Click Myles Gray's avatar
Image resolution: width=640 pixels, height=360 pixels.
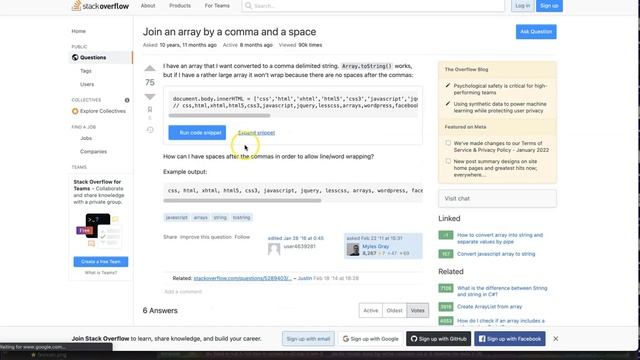point(353,249)
